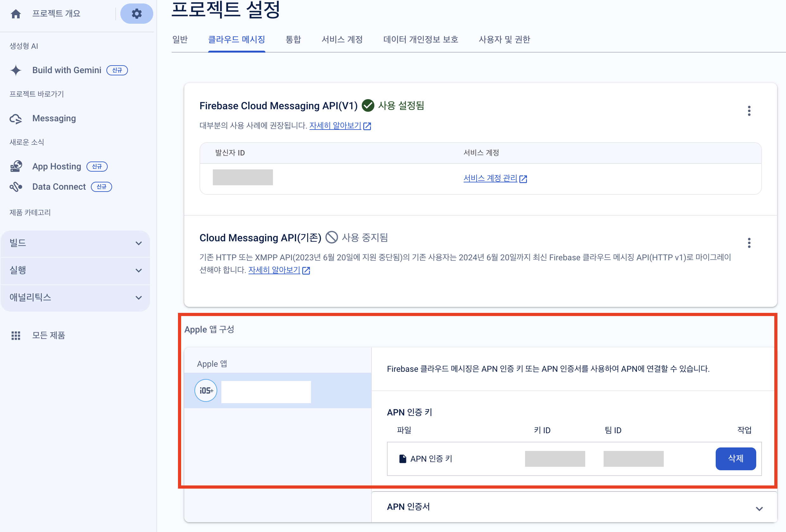
Task: Open Messaging via its cloud icon
Action: click(16, 119)
